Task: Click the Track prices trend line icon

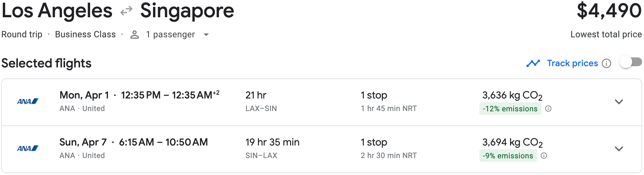Action: tap(533, 63)
